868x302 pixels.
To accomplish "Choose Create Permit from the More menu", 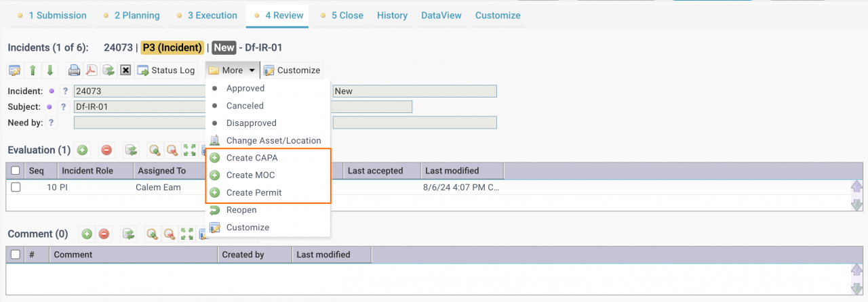I will (254, 193).
